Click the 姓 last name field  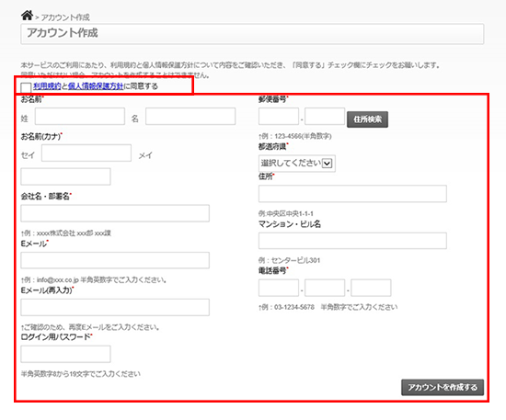[80, 117]
